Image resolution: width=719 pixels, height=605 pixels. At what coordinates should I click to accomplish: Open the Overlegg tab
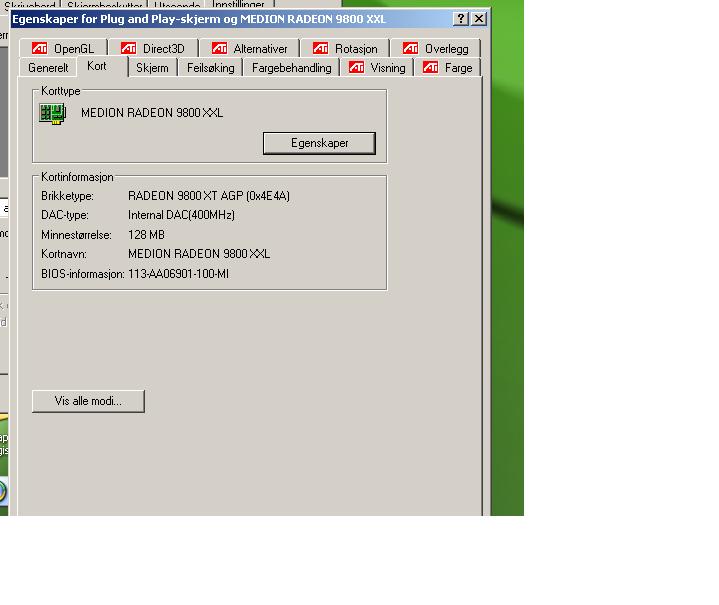pyautogui.click(x=435, y=49)
